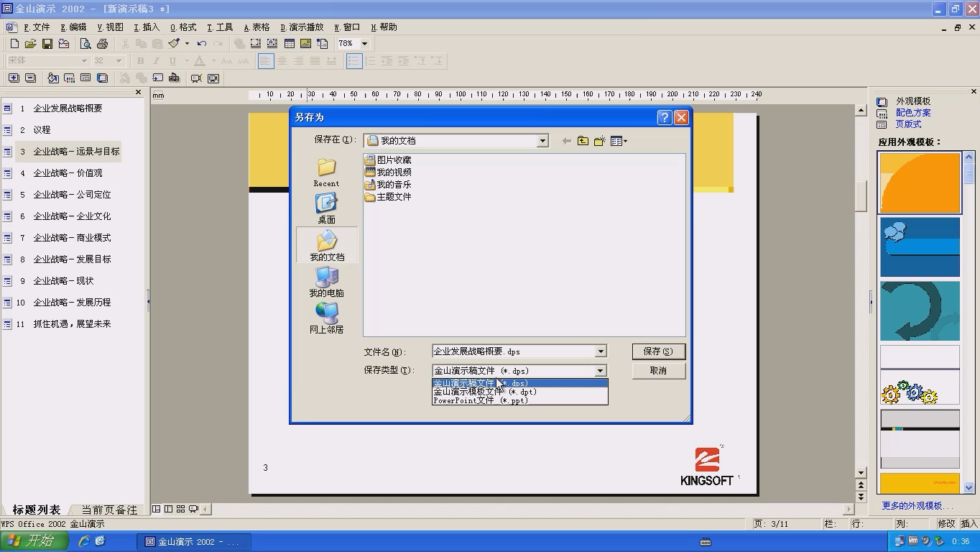Toggle the bulleted list button

[354, 61]
